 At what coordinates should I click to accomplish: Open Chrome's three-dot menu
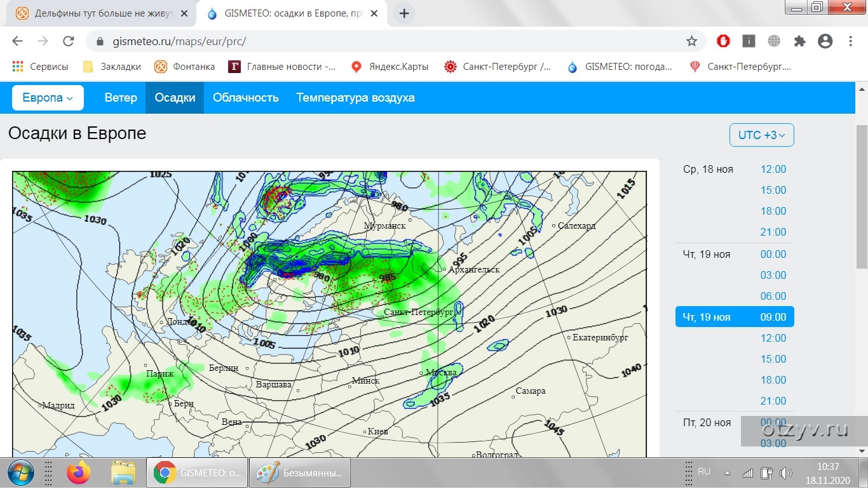click(x=851, y=41)
